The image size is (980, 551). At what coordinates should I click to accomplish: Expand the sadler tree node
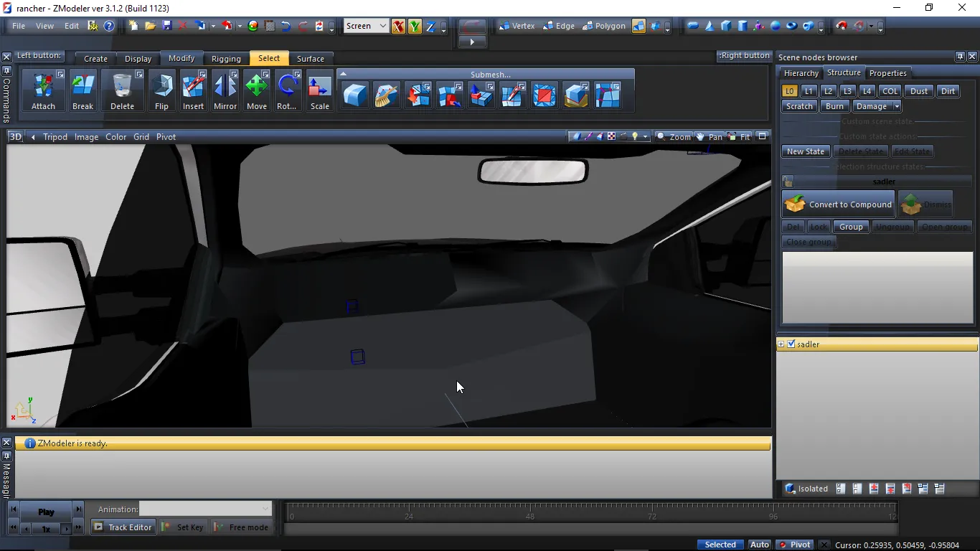click(781, 344)
